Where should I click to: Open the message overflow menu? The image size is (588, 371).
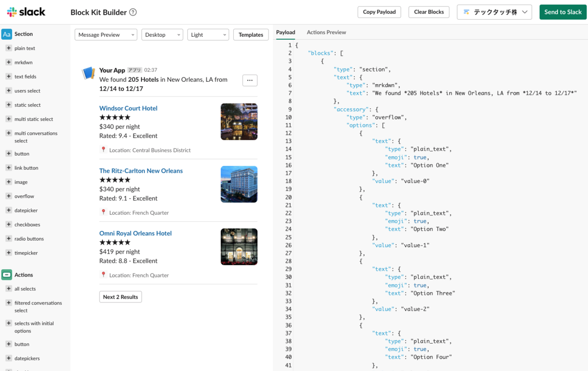[x=250, y=80]
